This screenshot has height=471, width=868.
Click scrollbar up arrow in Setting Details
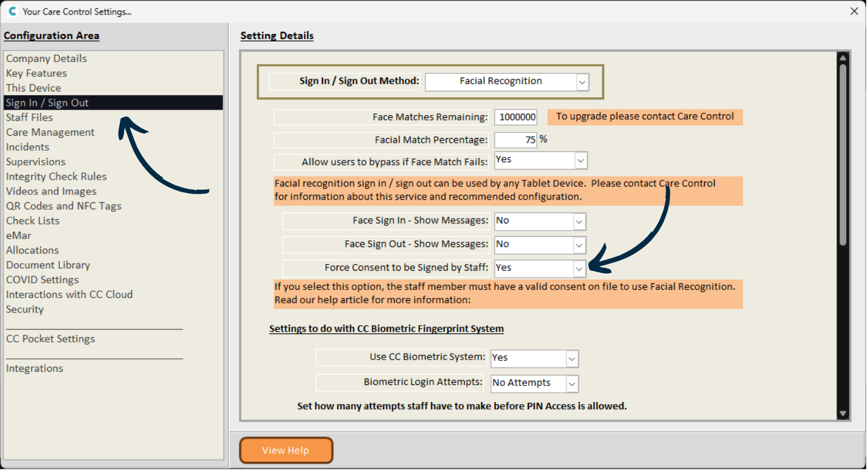click(x=843, y=58)
